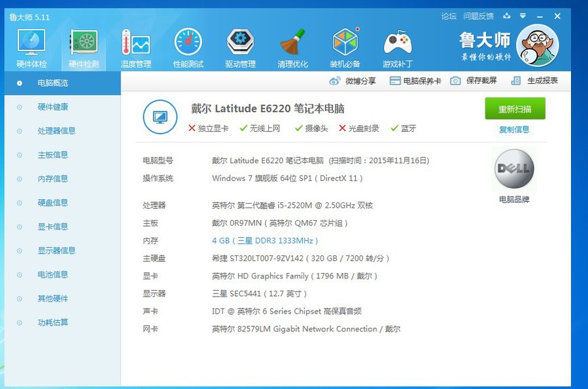Generate report with 生成报表

[534, 81]
